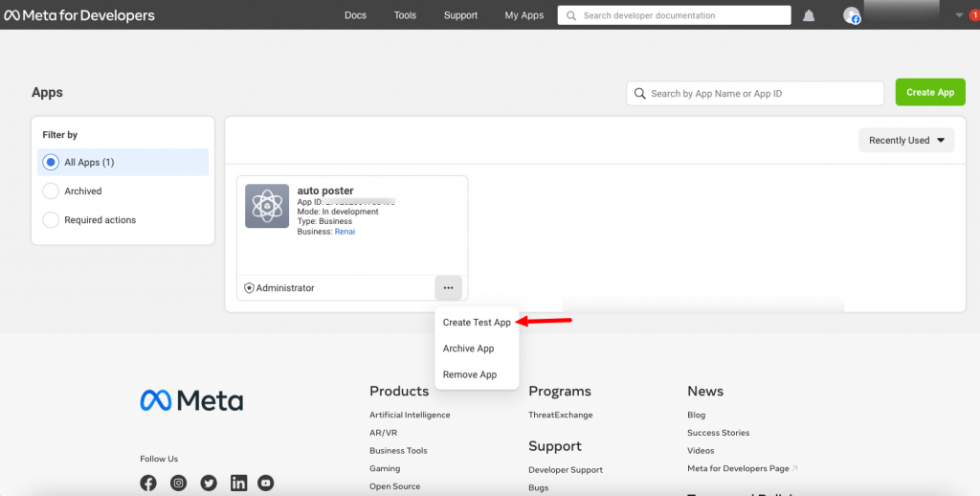The height and width of the screenshot is (496, 980).
Task: Choose Archive App from the menu
Action: [468, 349]
